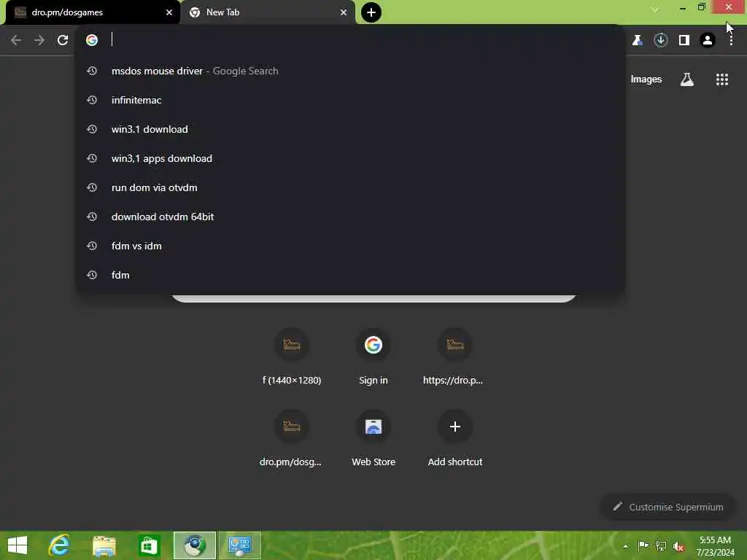This screenshot has width=747, height=560.
Task: Select the 'win3.1 download' suggestion
Action: tap(351, 129)
